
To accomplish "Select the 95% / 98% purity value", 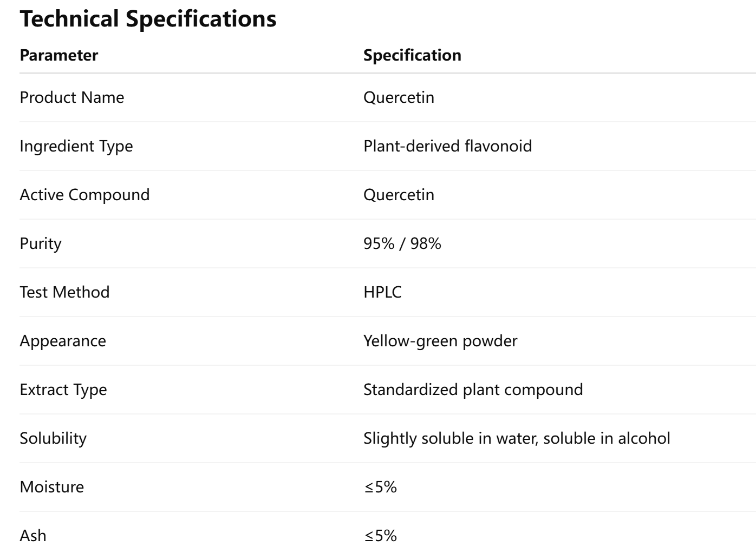I will pyautogui.click(x=402, y=243).
